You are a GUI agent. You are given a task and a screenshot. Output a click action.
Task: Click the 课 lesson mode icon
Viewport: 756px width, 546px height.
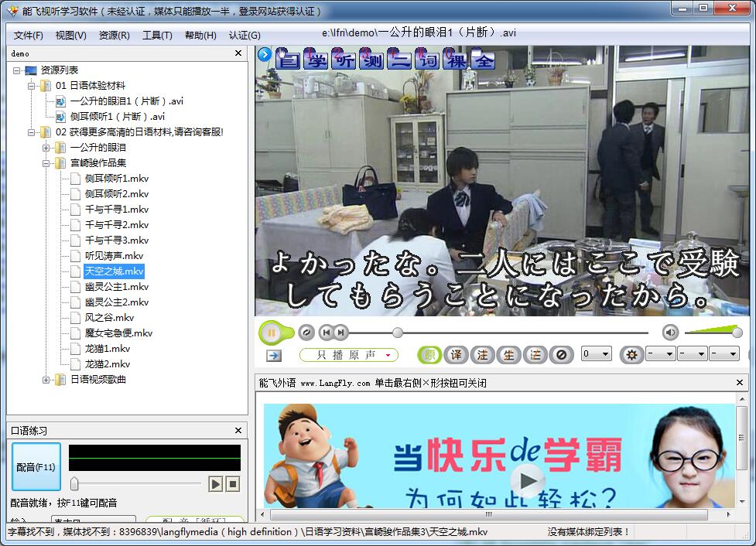(457, 57)
